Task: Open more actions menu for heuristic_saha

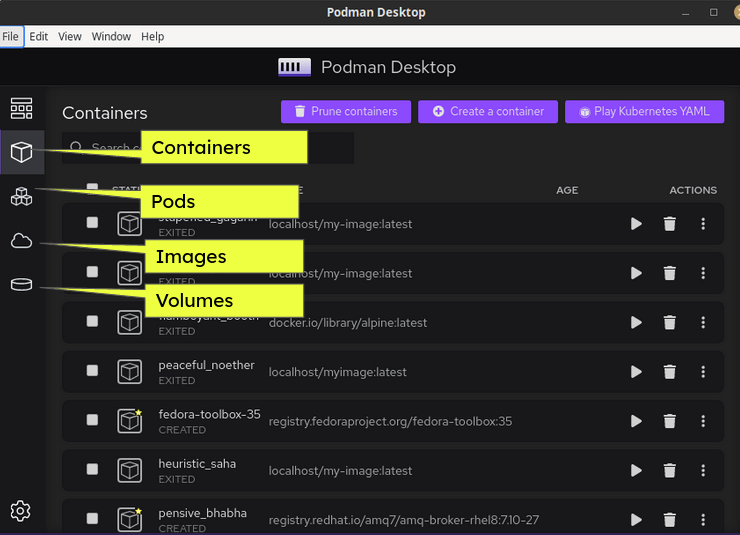Action: (703, 470)
